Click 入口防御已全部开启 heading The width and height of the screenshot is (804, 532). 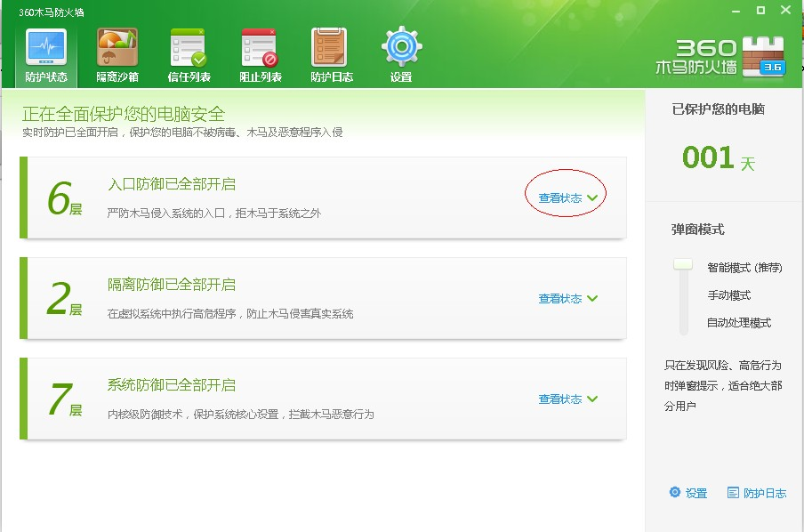point(172,184)
